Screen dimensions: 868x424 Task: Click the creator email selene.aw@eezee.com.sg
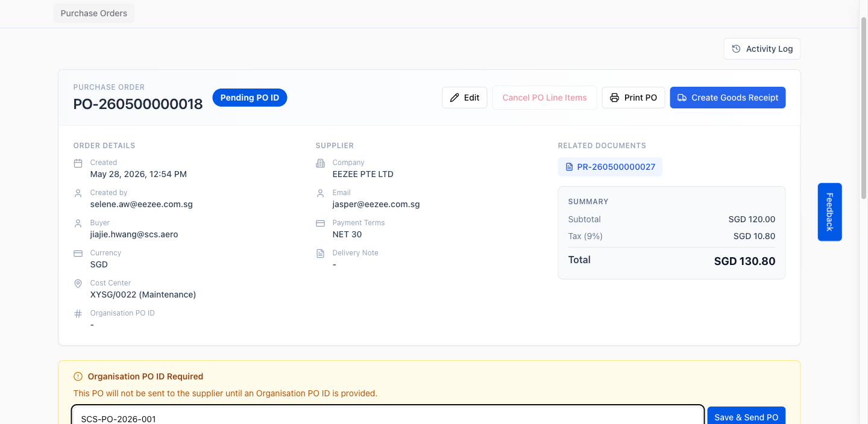142,204
